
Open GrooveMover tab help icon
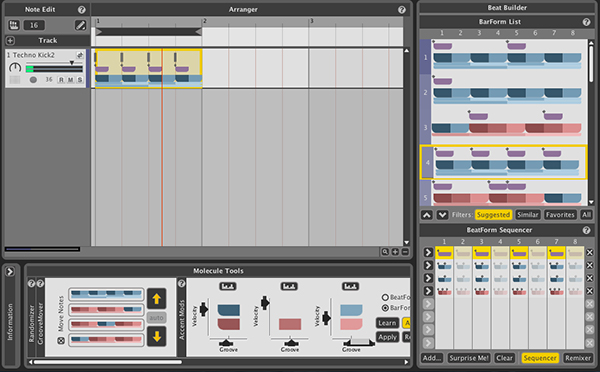click(40, 284)
